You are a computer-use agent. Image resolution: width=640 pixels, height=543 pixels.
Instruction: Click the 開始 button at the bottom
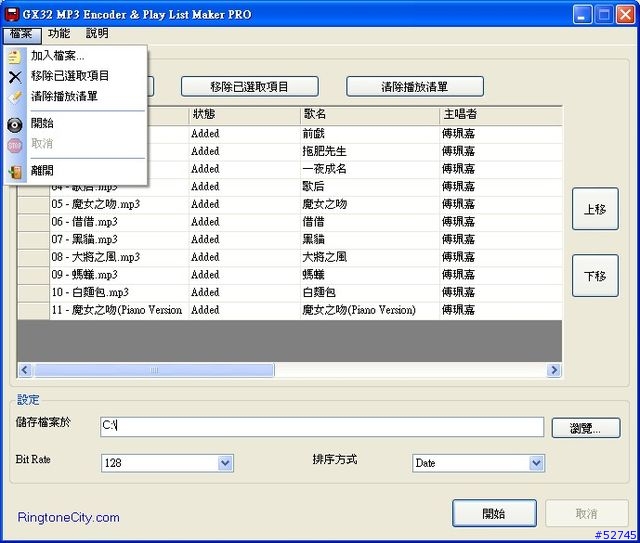coord(494,513)
